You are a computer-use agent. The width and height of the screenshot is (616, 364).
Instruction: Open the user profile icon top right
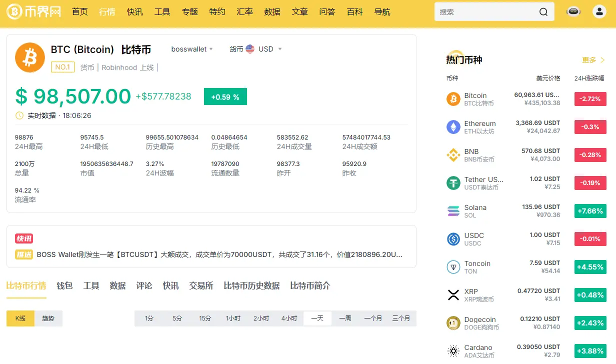click(599, 11)
